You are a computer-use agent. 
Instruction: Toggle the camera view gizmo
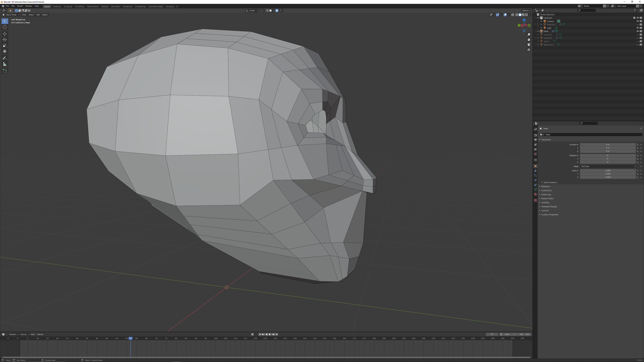click(x=529, y=45)
